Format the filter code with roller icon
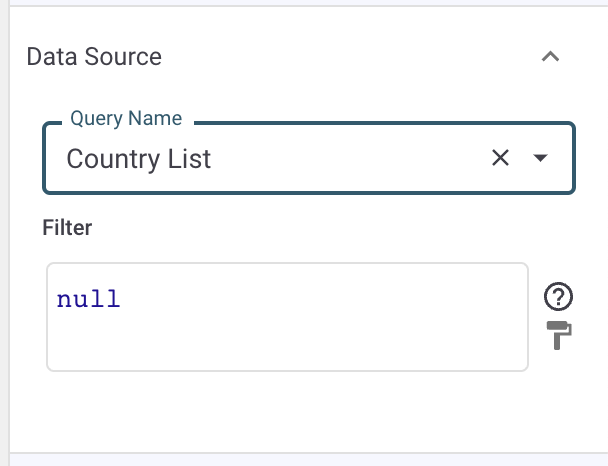 pos(559,337)
